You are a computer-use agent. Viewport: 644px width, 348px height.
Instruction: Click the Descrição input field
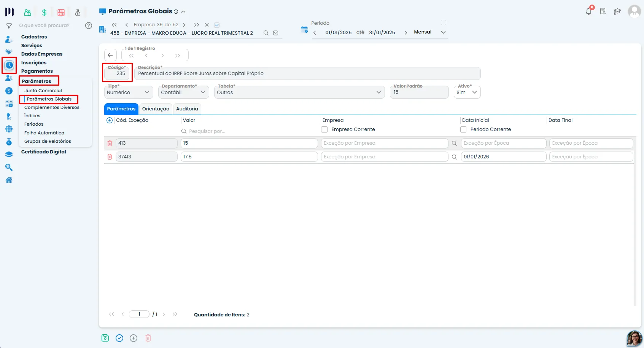click(x=307, y=73)
